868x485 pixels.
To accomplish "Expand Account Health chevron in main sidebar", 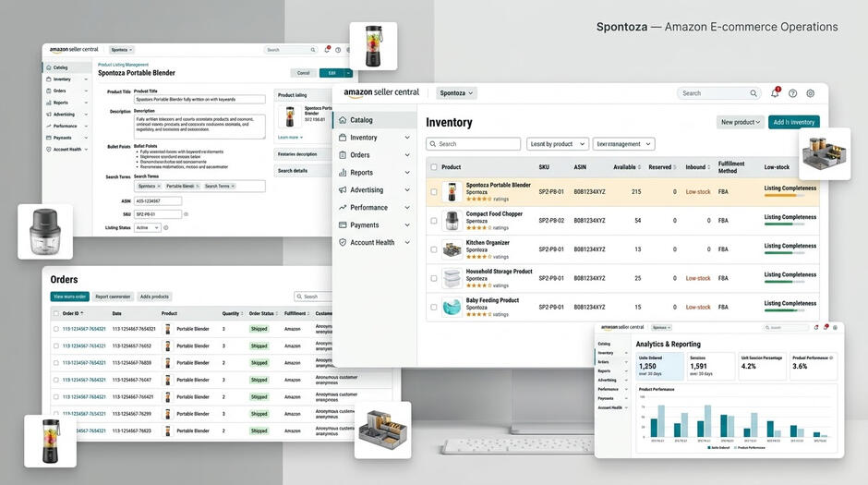I will [x=407, y=242].
